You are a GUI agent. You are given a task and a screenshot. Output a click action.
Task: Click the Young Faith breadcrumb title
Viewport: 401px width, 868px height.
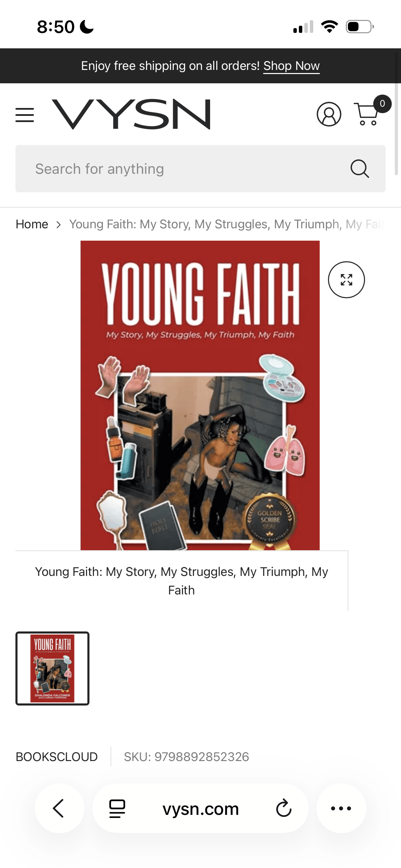click(227, 224)
